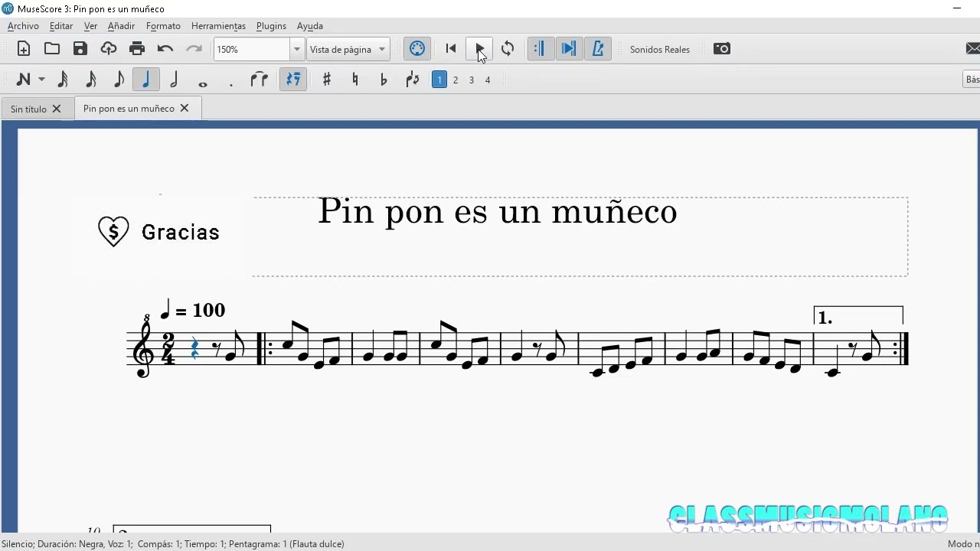Toggle rest input button

[x=293, y=80]
